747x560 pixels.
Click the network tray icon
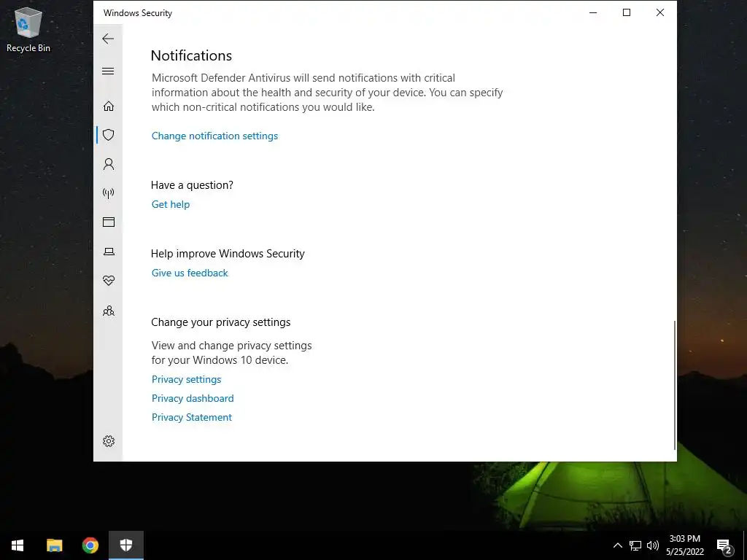pos(635,545)
